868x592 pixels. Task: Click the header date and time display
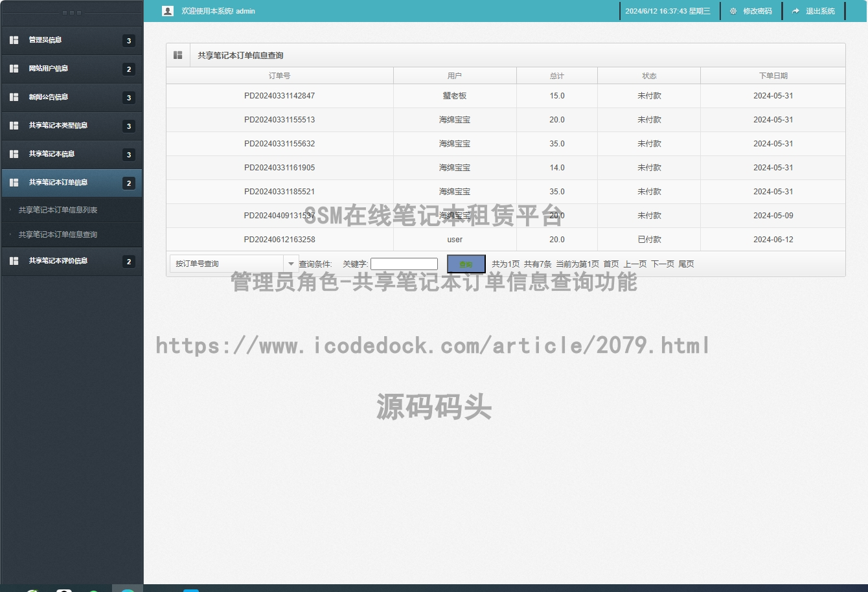click(667, 11)
